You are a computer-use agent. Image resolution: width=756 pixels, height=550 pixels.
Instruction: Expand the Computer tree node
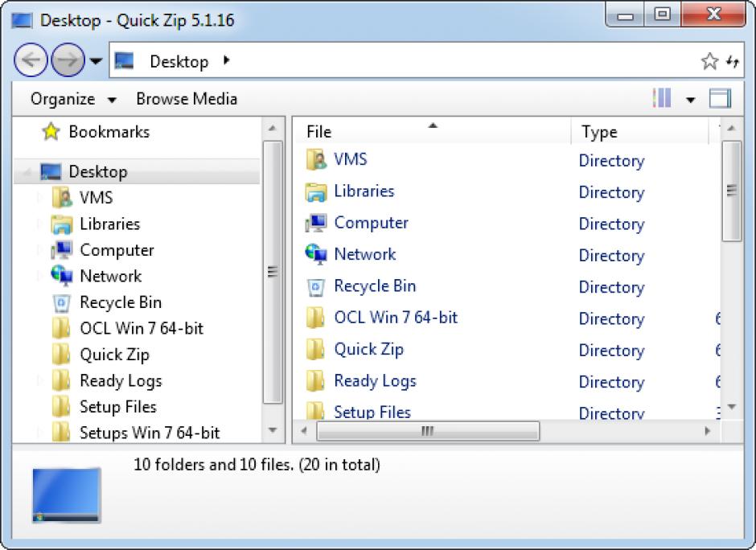point(40,250)
